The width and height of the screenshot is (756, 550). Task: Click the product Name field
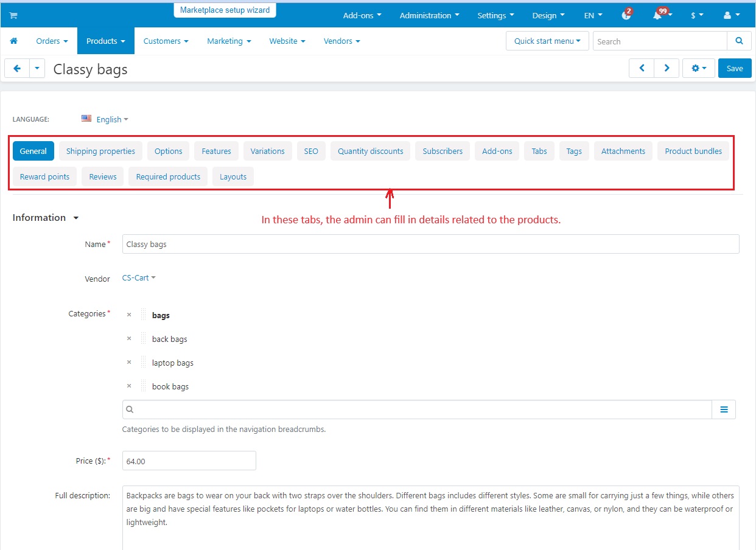(x=431, y=244)
